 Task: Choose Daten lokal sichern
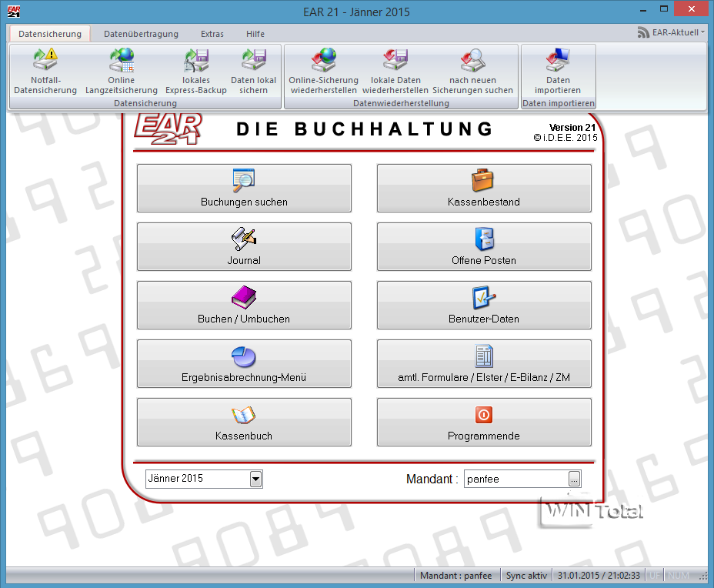254,71
